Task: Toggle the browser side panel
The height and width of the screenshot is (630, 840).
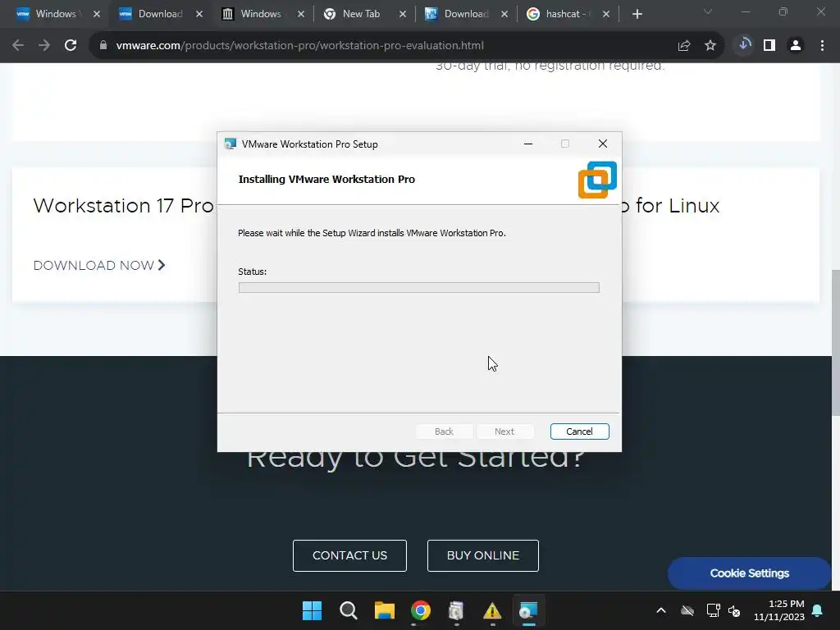Action: click(x=769, y=46)
